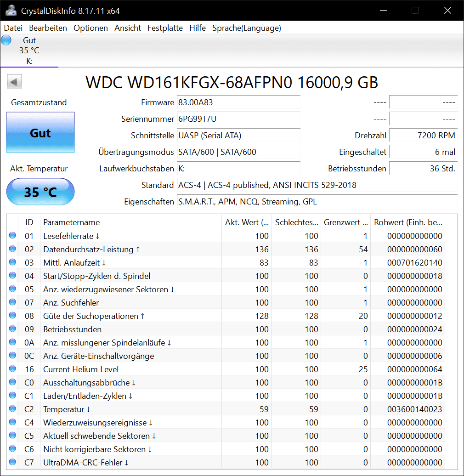This screenshot has width=464, height=476.
Task: Click the status orb of row C6 Nicht korrigierbare Sektoren
Action: tap(12, 449)
